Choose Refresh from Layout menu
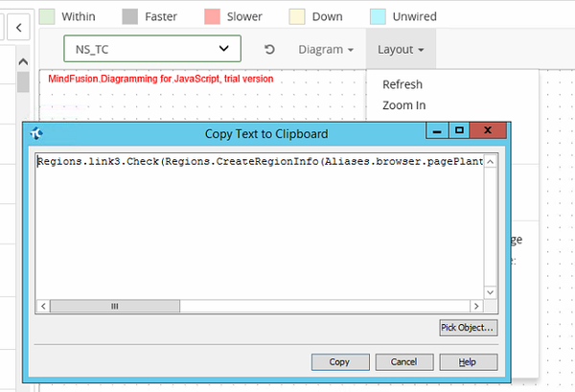Screen dimensions: 575x392 (402, 84)
